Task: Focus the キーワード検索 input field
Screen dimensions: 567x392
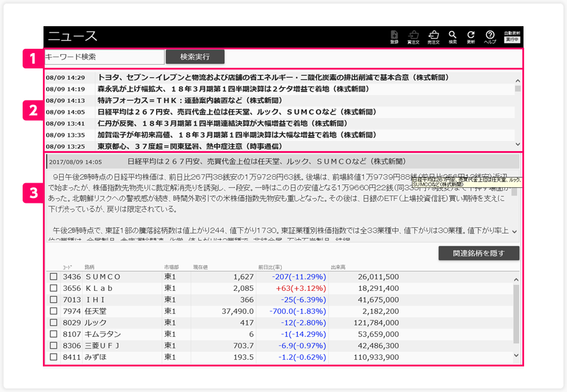Action: click(x=104, y=57)
